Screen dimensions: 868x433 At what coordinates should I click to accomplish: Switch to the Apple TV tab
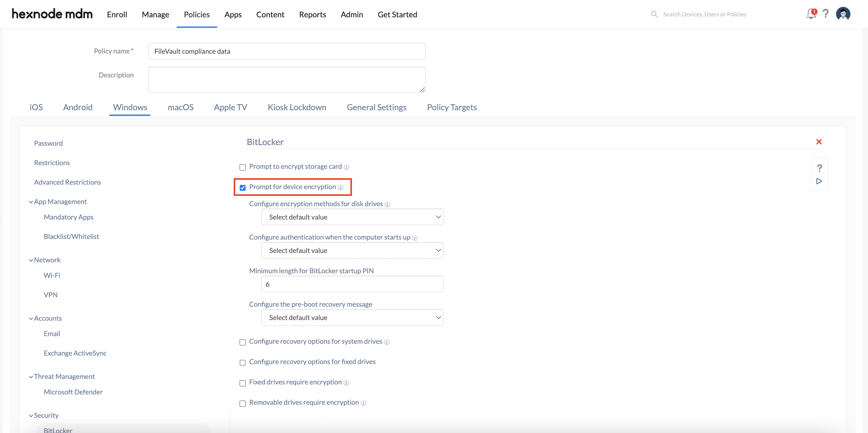(x=230, y=107)
